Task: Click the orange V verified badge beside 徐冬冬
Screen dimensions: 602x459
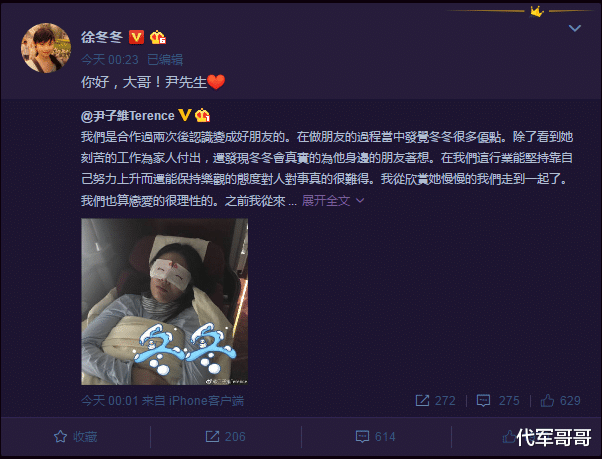Action: tap(136, 37)
